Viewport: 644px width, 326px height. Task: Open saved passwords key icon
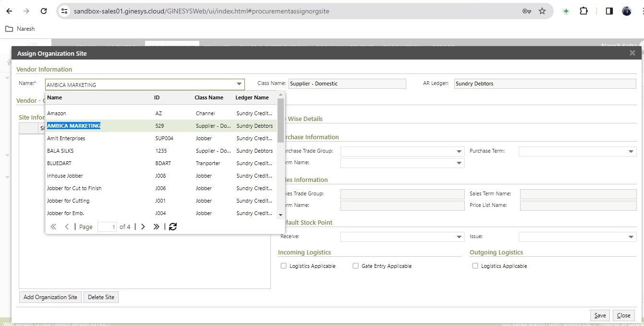pos(527,11)
